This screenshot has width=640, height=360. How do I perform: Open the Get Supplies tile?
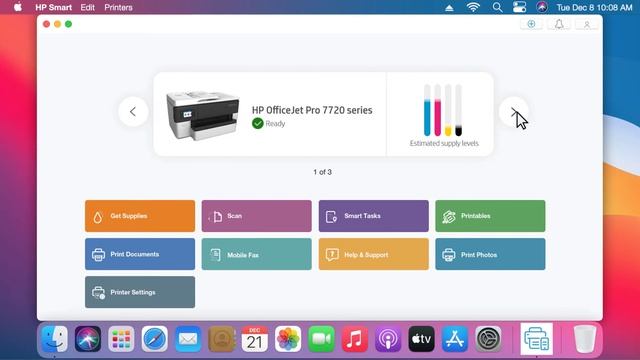click(x=140, y=216)
